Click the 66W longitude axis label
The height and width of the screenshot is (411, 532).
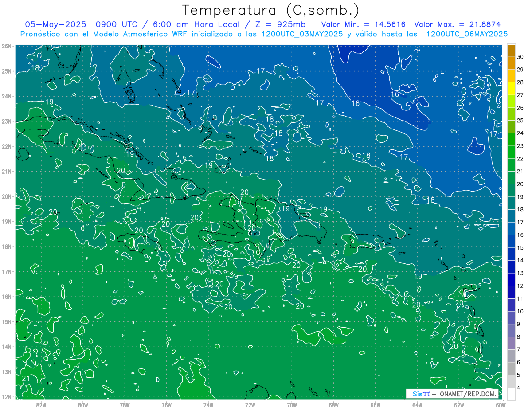tap(376, 405)
